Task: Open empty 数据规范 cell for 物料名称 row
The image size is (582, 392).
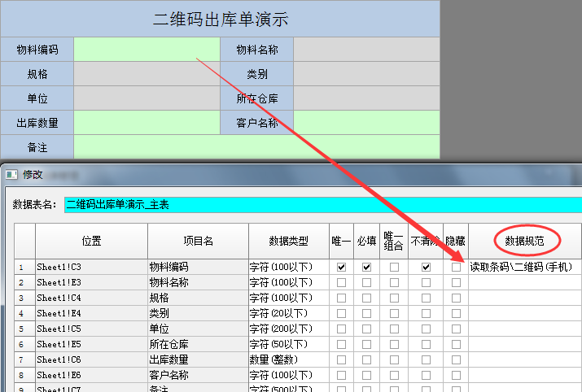Action: pos(525,282)
